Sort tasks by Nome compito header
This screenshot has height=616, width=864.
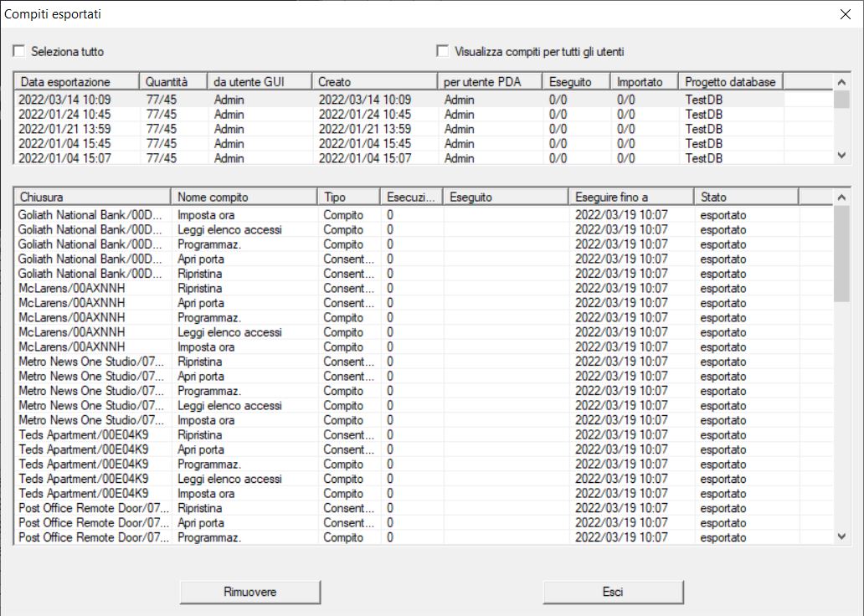tap(244, 197)
